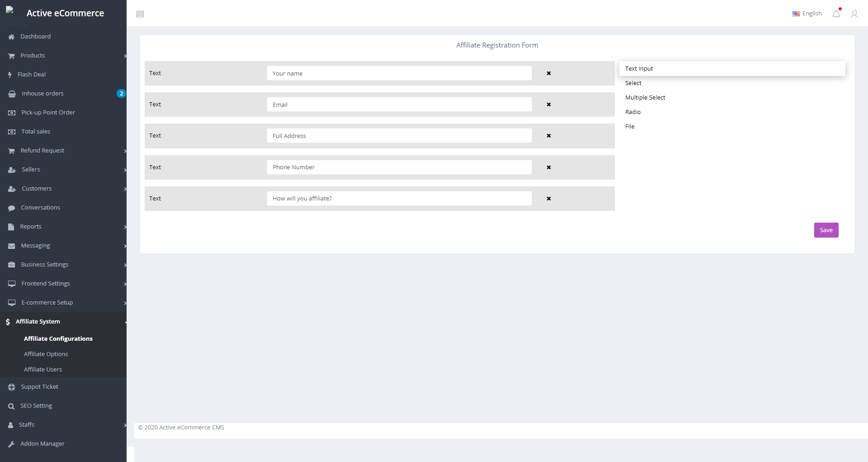
Task: Remove the Phone Number field row
Action: click(548, 167)
